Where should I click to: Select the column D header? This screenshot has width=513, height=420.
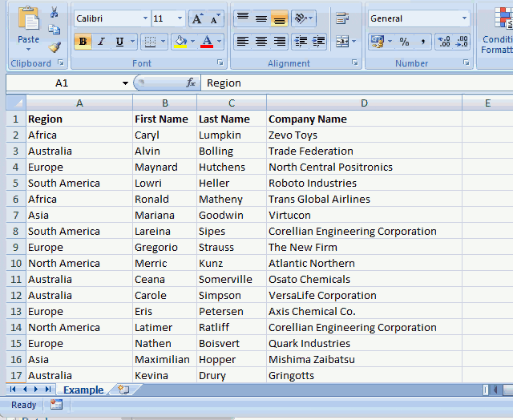pos(364,103)
